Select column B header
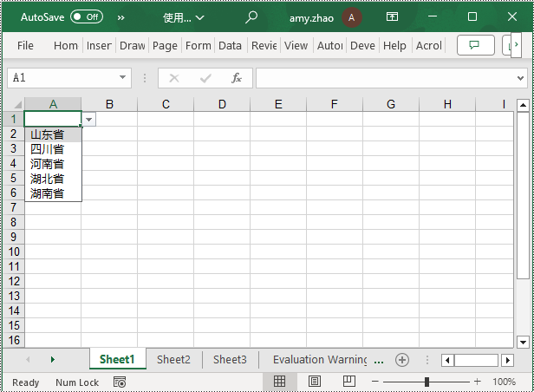Screen dimensions: 534x392 point(109,104)
